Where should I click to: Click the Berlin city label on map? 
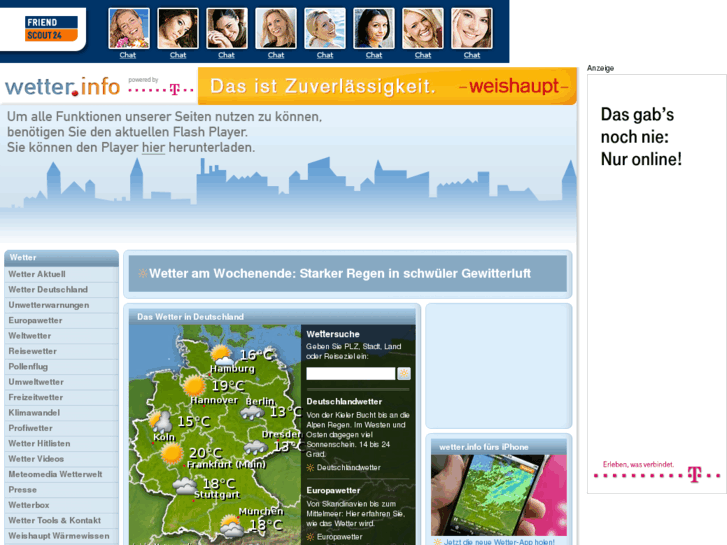260,401
